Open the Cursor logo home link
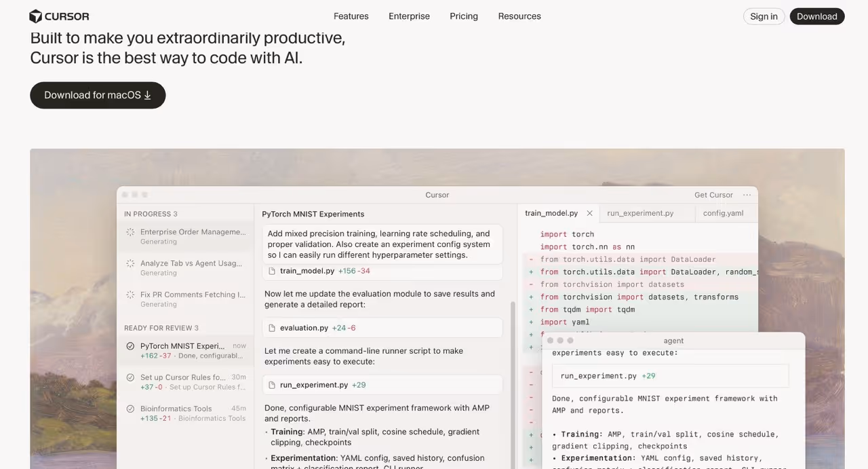The image size is (868, 469). click(x=59, y=16)
